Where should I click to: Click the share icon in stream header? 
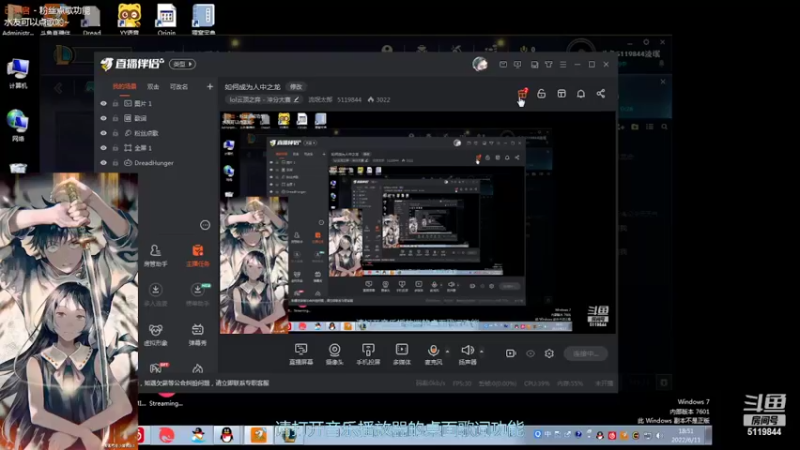601,94
